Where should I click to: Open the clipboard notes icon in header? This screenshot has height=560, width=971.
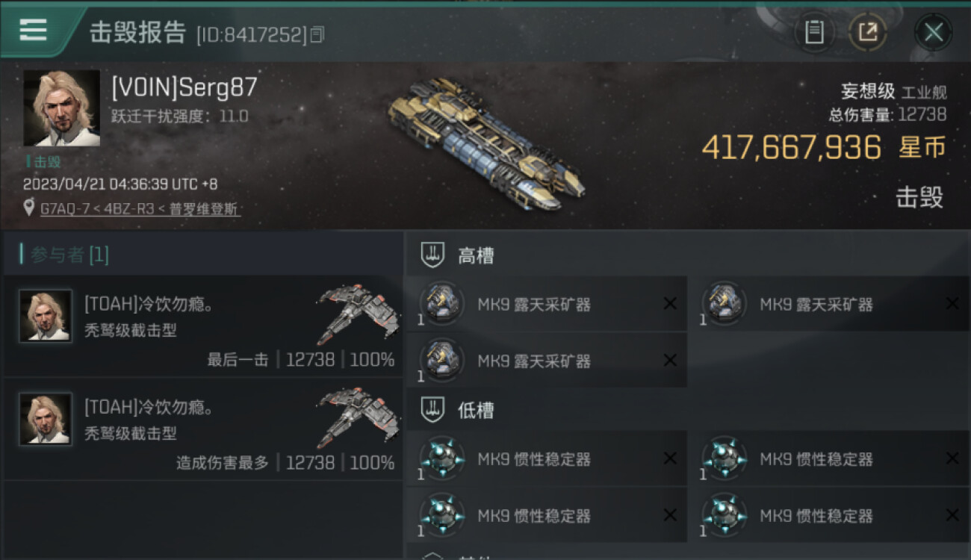pos(814,32)
